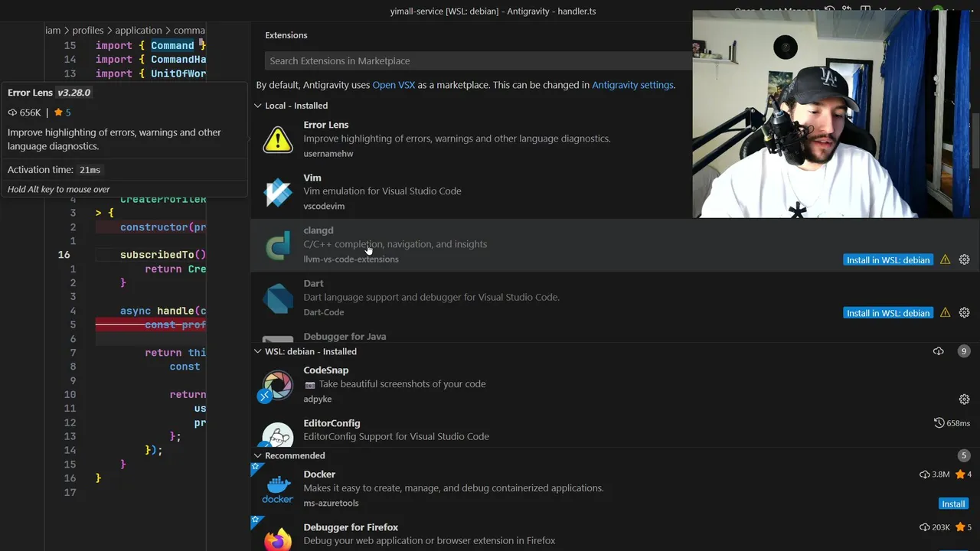
Task: Select the Error Lens extension entry
Action: (472, 139)
